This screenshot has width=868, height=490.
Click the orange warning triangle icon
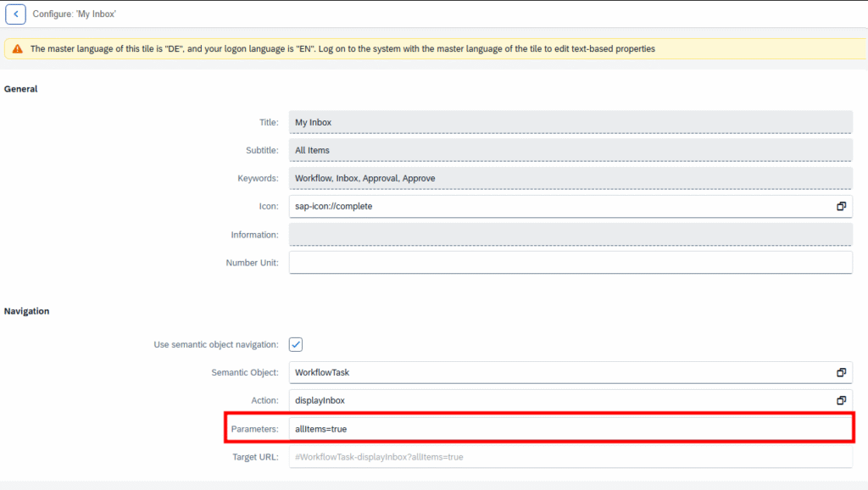(x=17, y=49)
